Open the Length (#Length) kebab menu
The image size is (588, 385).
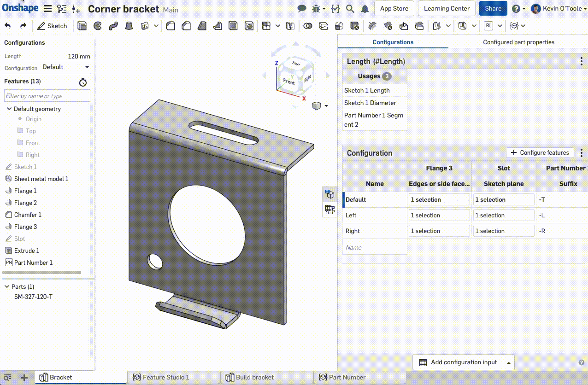tap(582, 61)
